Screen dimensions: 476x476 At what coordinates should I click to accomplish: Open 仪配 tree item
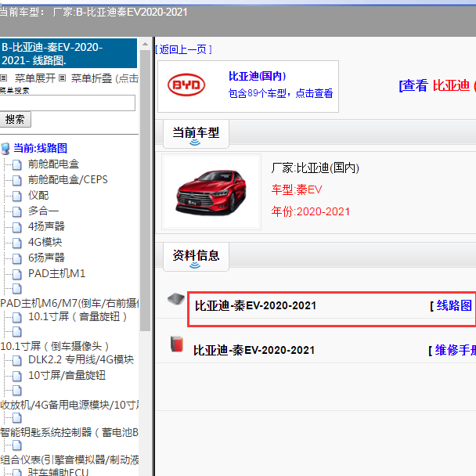coord(38,196)
